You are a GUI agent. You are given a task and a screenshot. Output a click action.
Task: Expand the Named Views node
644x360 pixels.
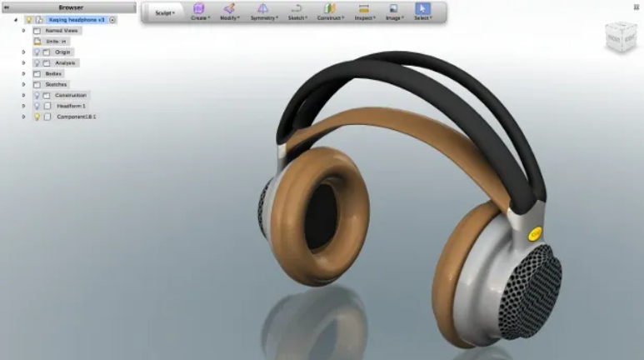(x=23, y=30)
